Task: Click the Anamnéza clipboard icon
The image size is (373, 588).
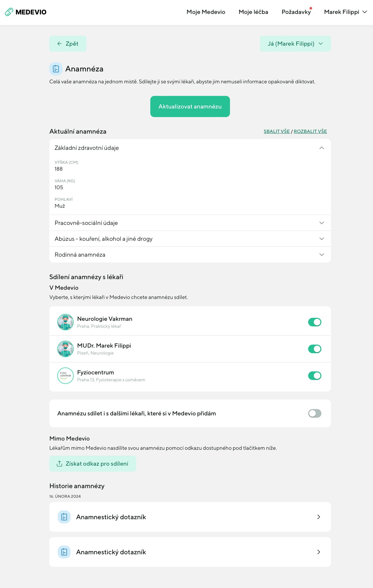Action: click(56, 69)
